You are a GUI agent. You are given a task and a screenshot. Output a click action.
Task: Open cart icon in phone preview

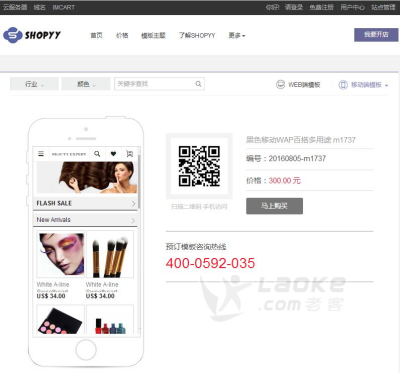tap(129, 154)
